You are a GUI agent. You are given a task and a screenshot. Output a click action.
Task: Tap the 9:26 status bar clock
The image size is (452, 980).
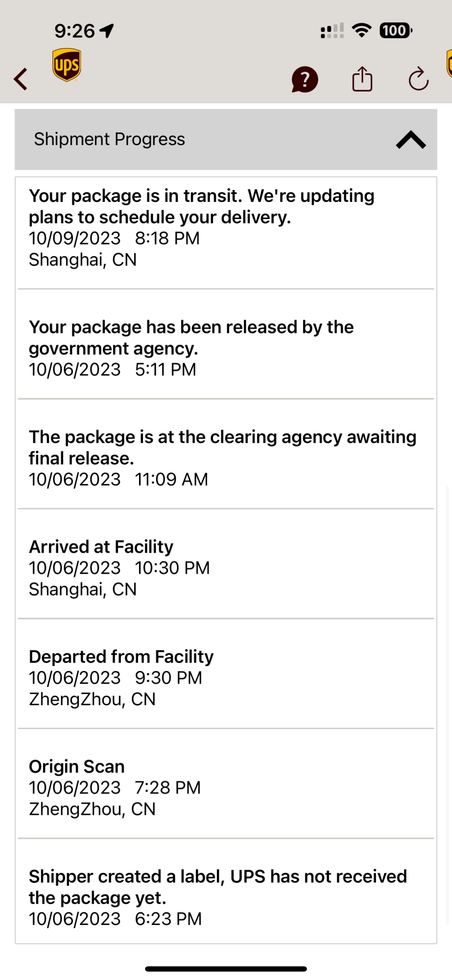(74, 31)
